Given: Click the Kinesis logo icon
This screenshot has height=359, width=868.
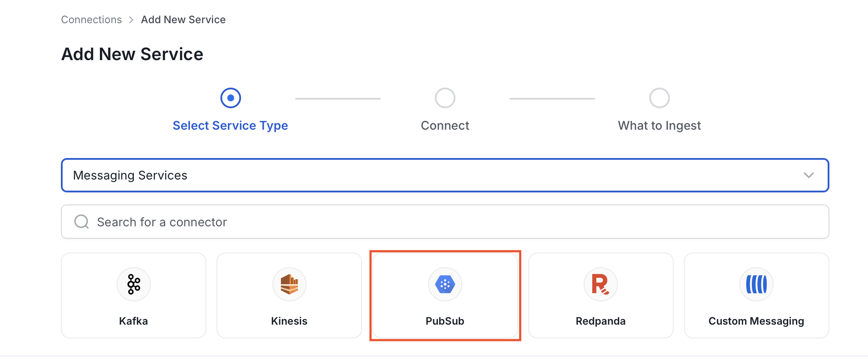Looking at the screenshot, I should point(289,284).
